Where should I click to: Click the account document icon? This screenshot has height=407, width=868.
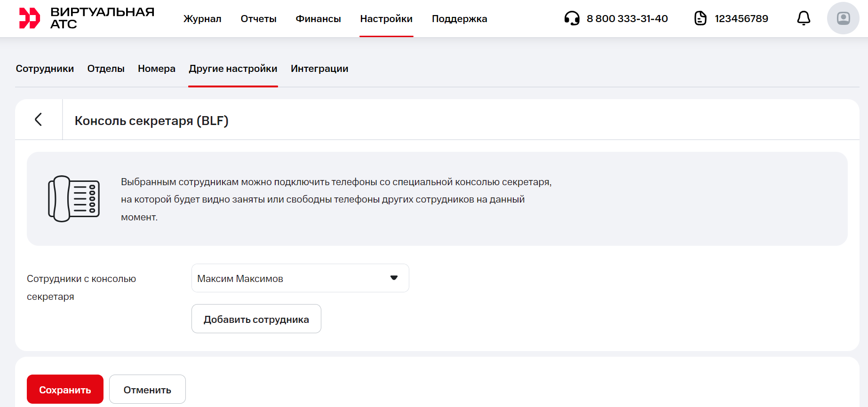[700, 18]
